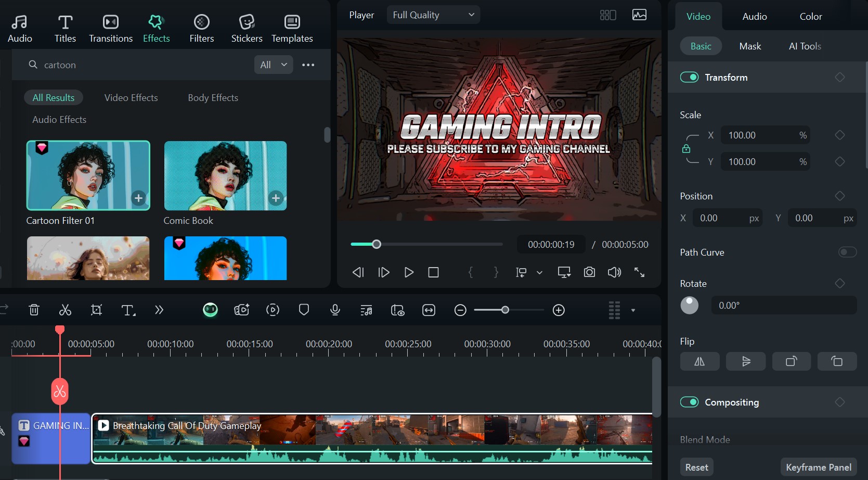Filter results by Video Effects
Image resolution: width=868 pixels, height=480 pixels.
click(131, 97)
